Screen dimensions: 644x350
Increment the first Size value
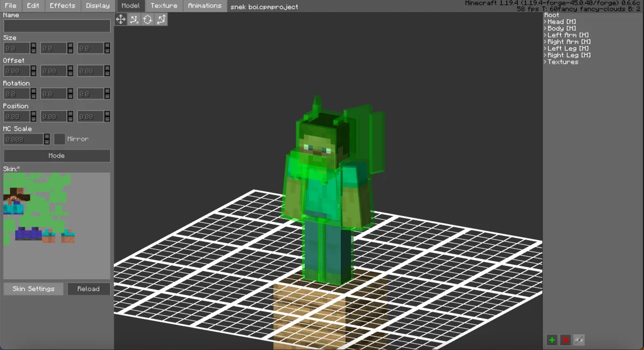[33, 46]
